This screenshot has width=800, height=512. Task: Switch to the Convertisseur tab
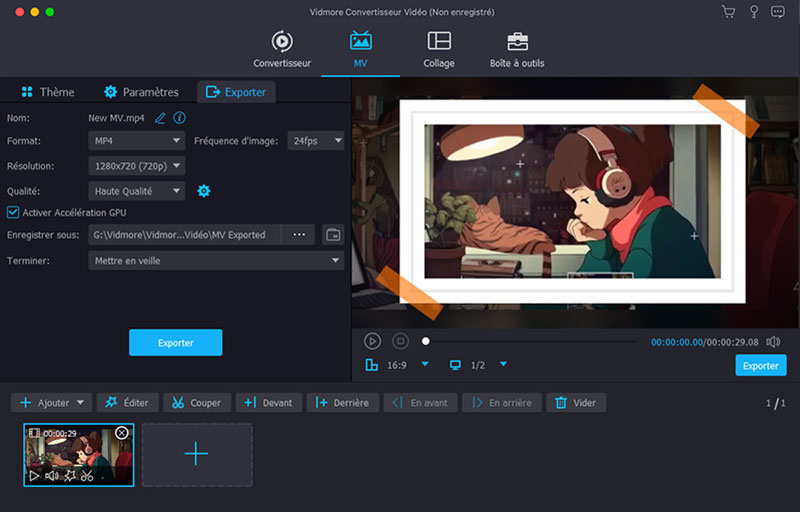click(x=282, y=50)
